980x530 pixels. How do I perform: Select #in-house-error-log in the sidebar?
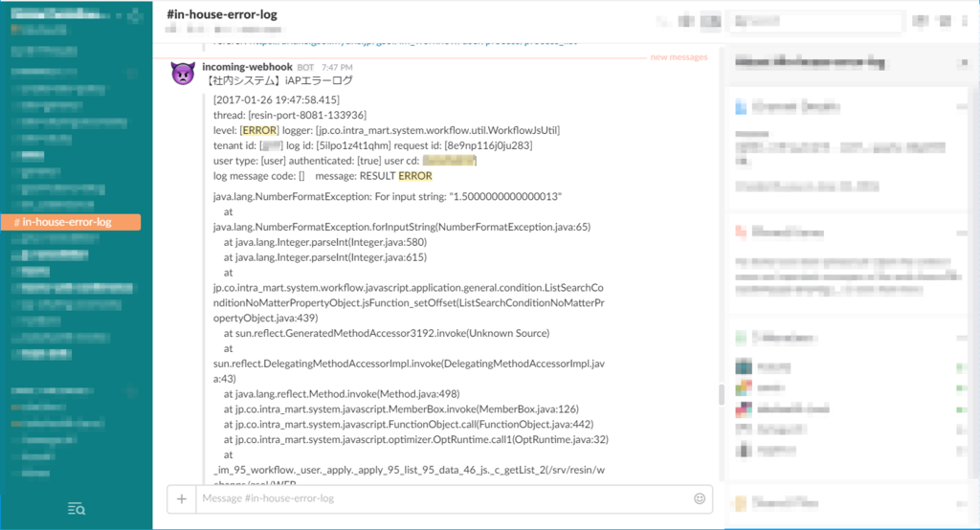(x=71, y=222)
